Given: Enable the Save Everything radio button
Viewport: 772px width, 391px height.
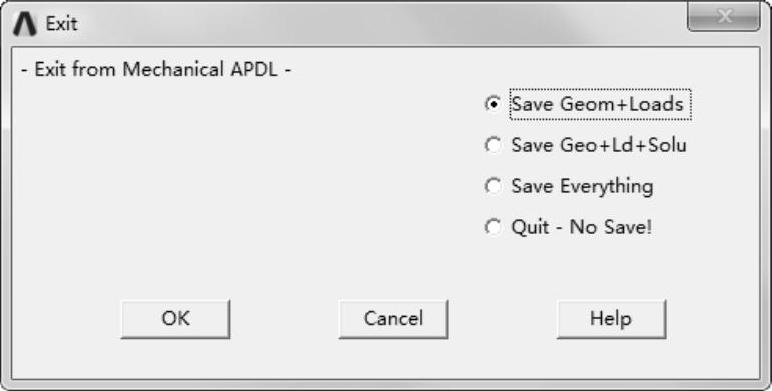Looking at the screenshot, I should pyautogui.click(x=493, y=186).
